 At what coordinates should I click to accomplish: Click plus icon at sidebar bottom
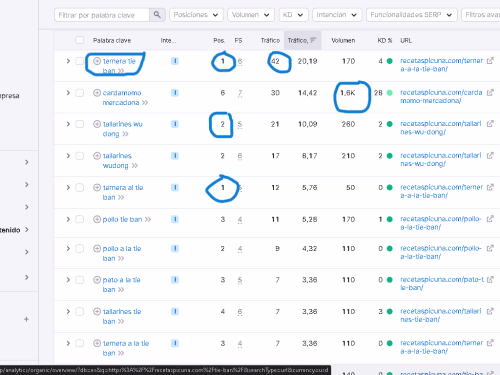(x=26, y=319)
